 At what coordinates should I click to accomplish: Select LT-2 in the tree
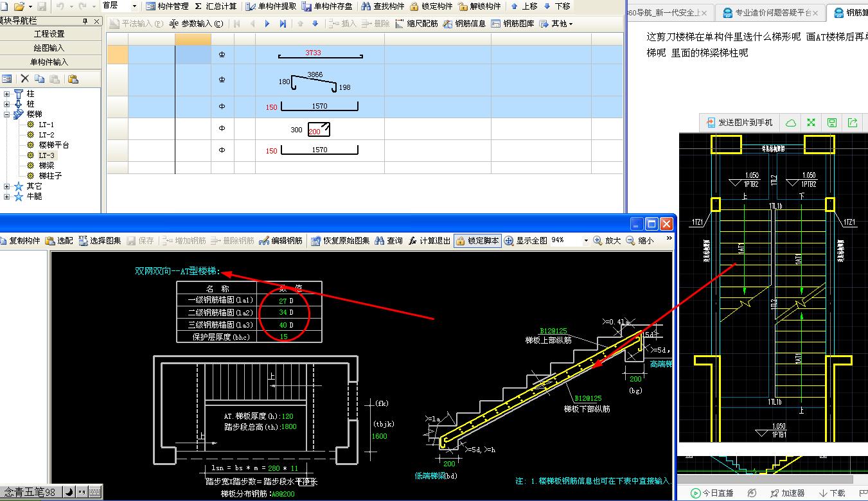tap(46, 135)
